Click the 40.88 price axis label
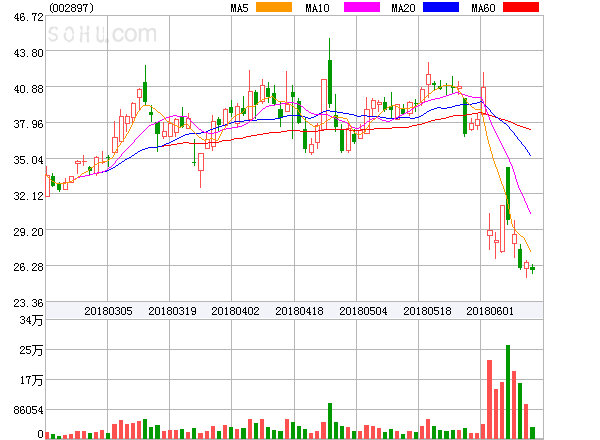The image size is (600, 440). pos(28,89)
